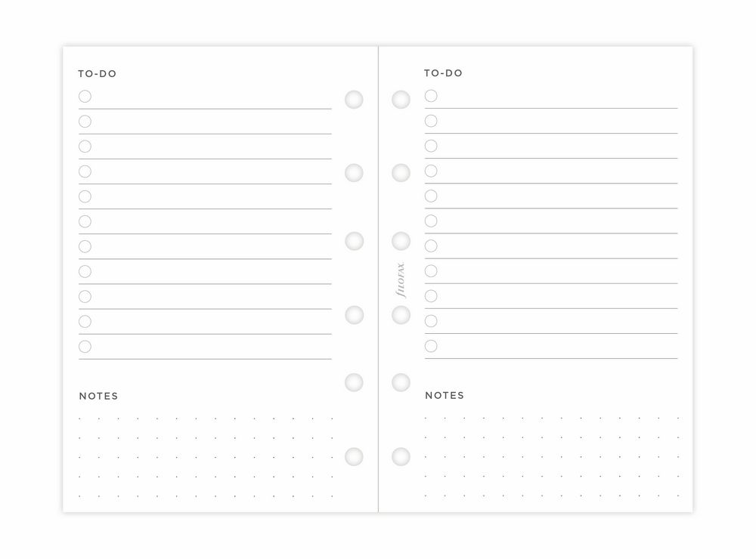Tick the second to-do circle on left page
Screen dimensions: 756x559
pos(85,122)
